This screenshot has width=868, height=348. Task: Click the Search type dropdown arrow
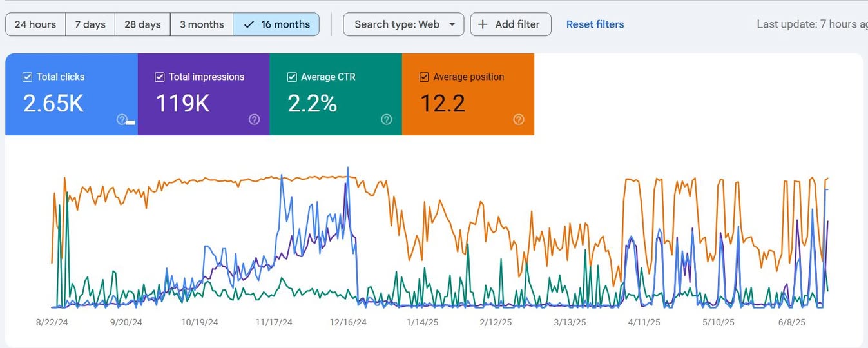(452, 24)
